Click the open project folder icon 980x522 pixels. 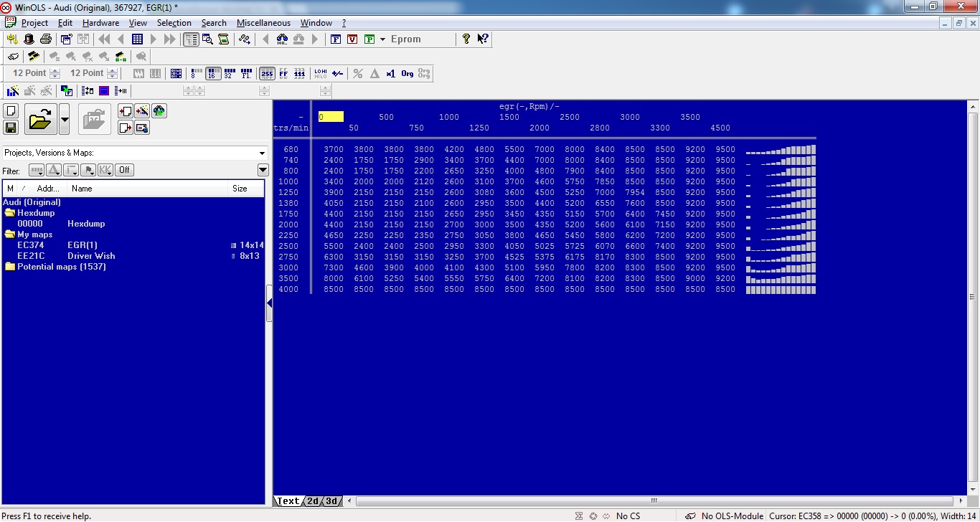[40, 119]
